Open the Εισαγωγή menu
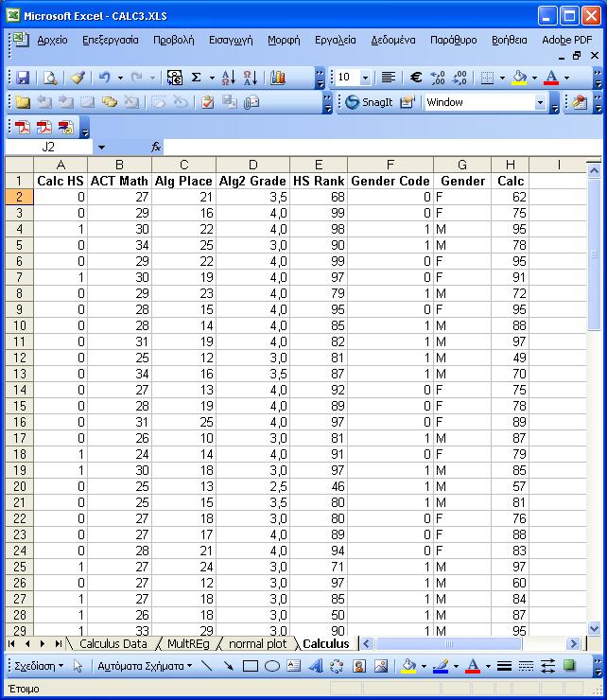The width and height of the screenshot is (607, 700). pyautogui.click(x=231, y=40)
